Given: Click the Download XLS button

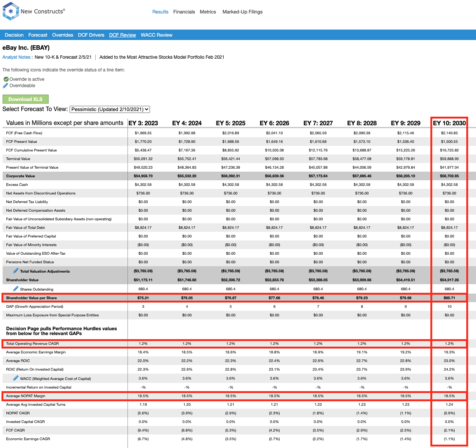Looking at the screenshot, I should [25, 99].
